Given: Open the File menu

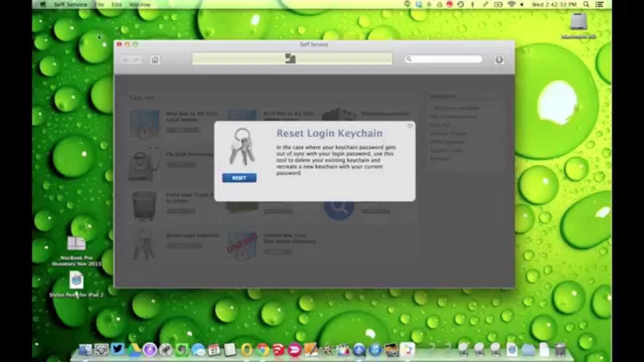Looking at the screenshot, I should [x=100, y=5].
